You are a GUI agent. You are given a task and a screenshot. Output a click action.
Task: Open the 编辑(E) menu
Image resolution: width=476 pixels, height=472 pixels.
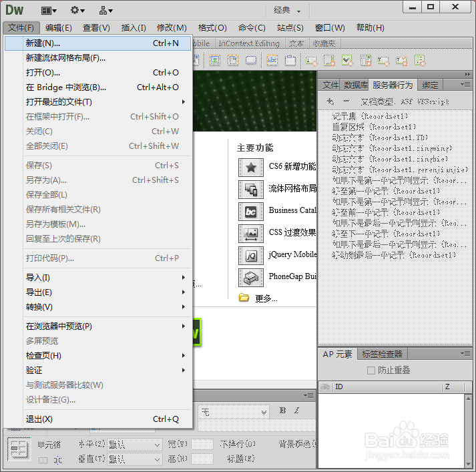coord(58,28)
